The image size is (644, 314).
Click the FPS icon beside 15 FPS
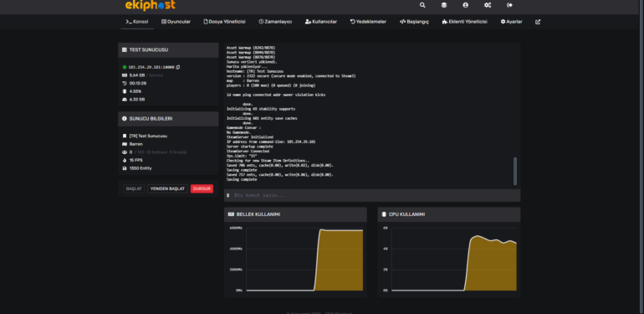[x=125, y=160]
